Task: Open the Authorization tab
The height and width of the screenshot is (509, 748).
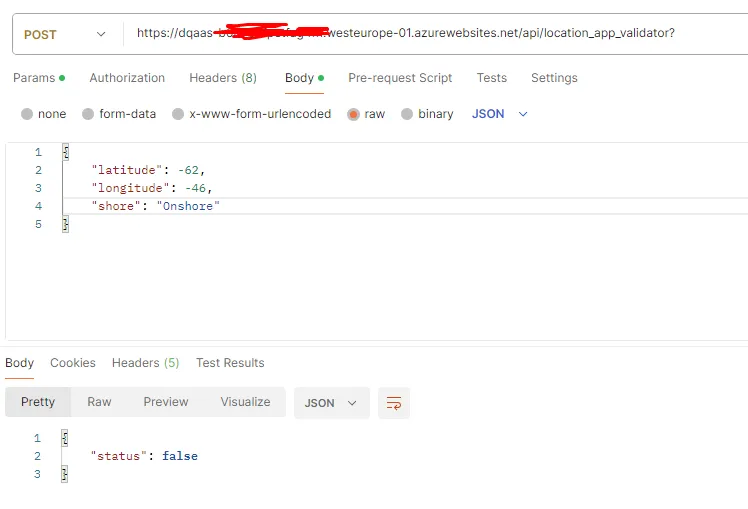Action: tap(127, 78)
